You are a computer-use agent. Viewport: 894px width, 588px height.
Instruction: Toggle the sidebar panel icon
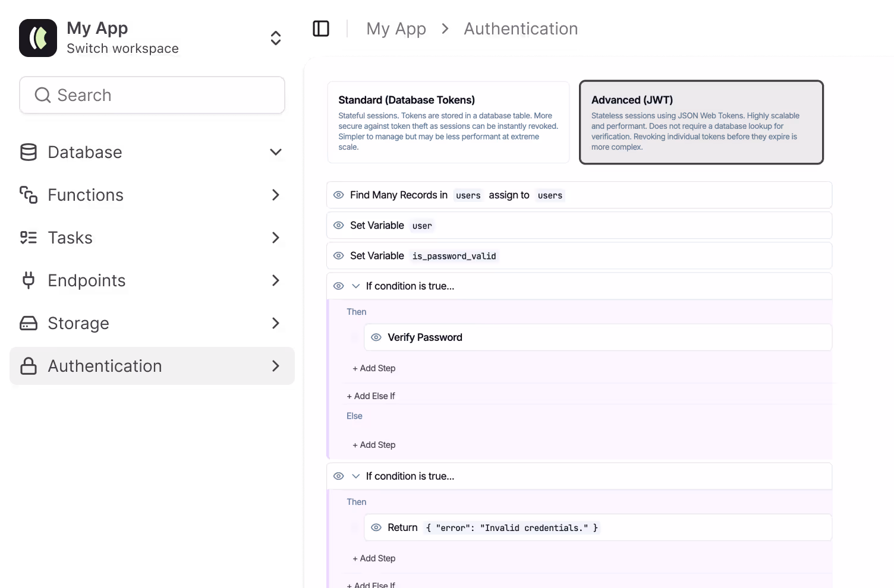point(321,29)
